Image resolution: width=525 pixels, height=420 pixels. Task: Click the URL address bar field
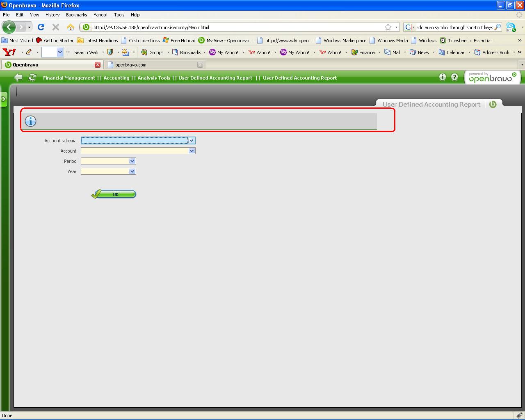click(x=237, y=27)
